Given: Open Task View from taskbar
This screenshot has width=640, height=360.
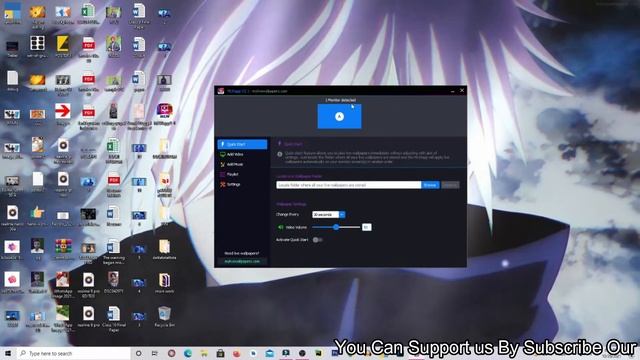Looking at the screenshot, I should [155, 353].
